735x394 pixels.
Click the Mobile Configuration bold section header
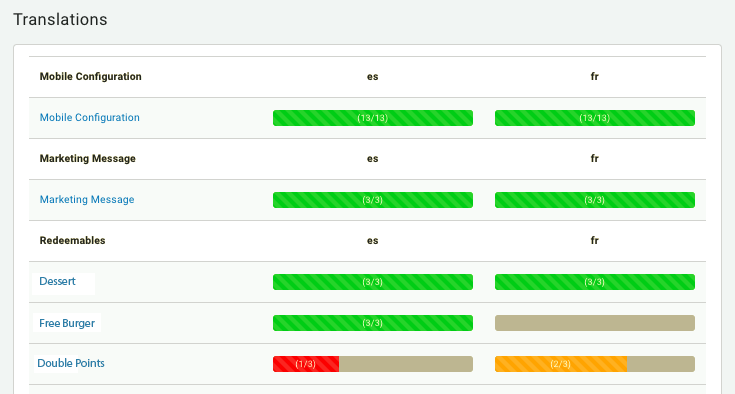tap(90, 77)
